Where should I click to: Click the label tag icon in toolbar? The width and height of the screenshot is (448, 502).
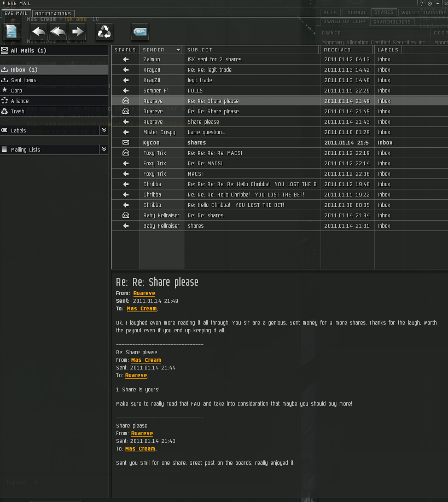(140, 32)
